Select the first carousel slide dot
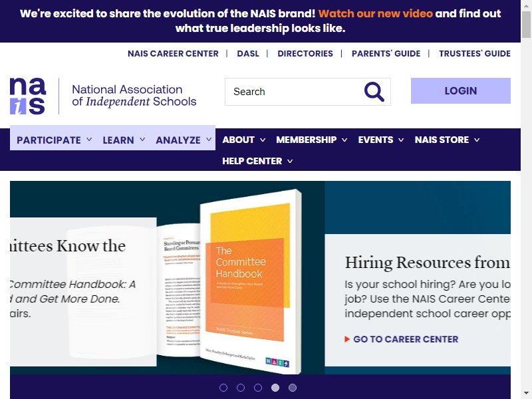 pos(223,388)
